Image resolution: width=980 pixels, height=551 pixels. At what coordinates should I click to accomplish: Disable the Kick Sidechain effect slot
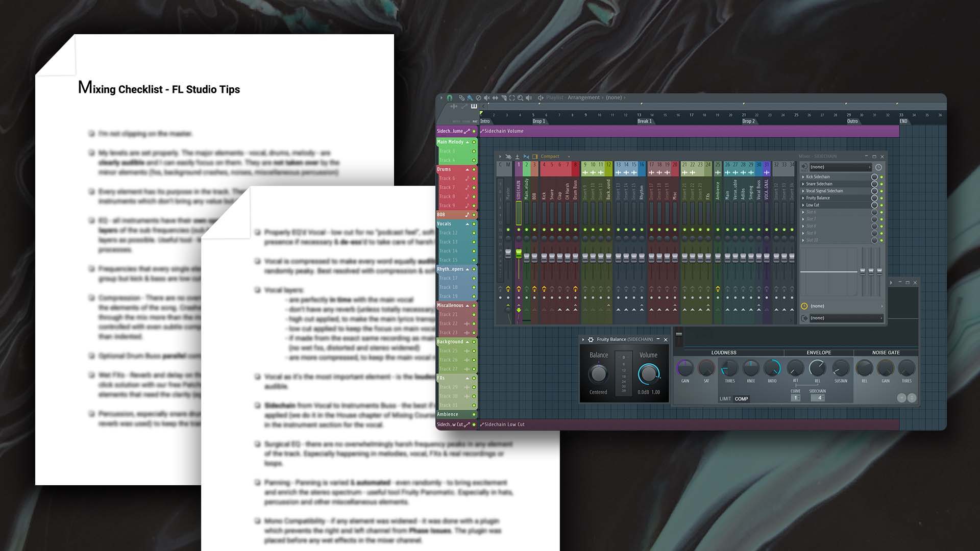881,177
